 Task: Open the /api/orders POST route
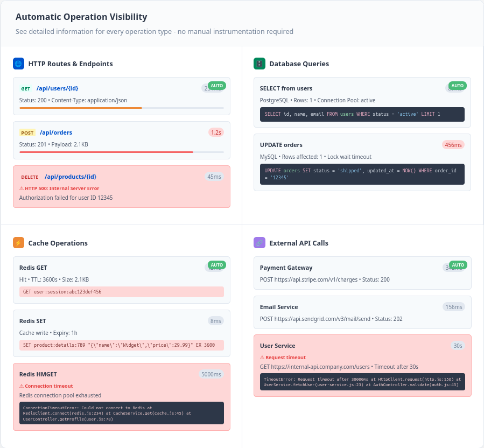point(56,132)
